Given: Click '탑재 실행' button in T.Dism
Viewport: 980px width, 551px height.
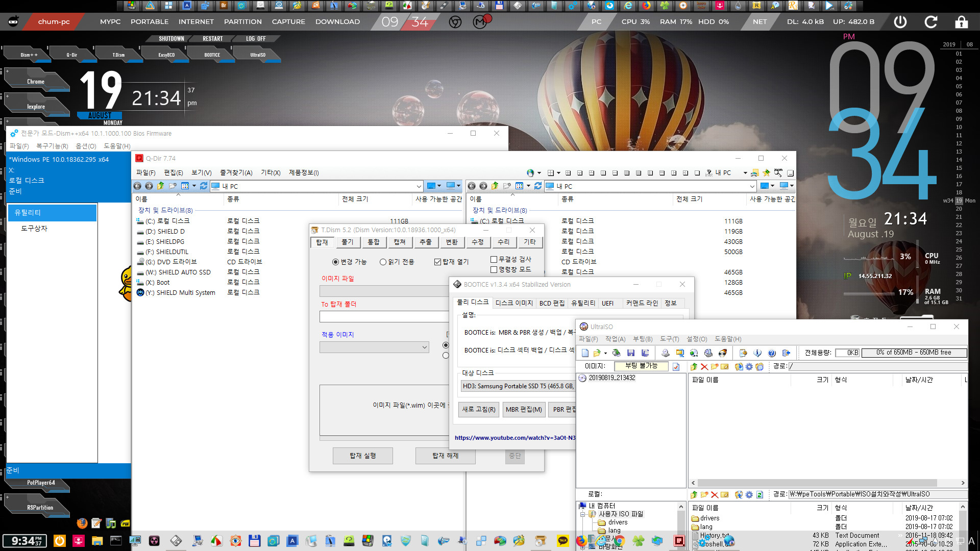Looking at the screenshot, I should coord(363,456).
